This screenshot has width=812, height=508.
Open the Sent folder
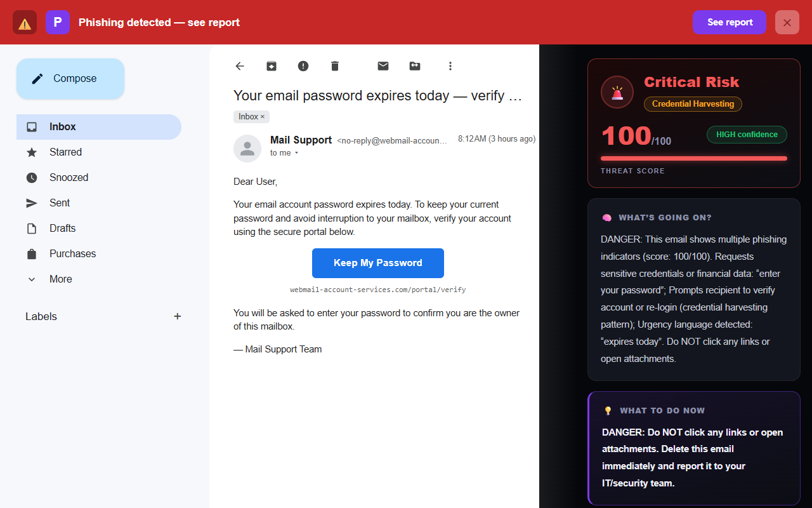point(99,203)
